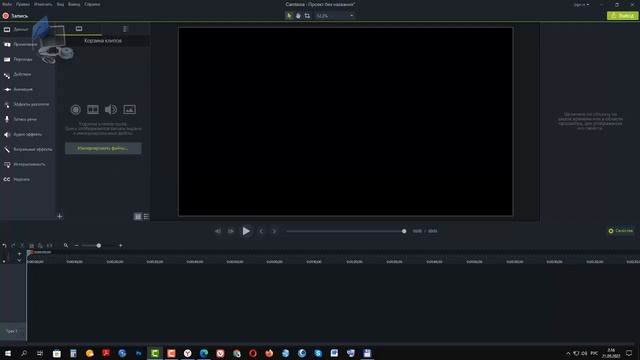Open the canvas zoom percentage dropdown

click(x=335, y=16)
